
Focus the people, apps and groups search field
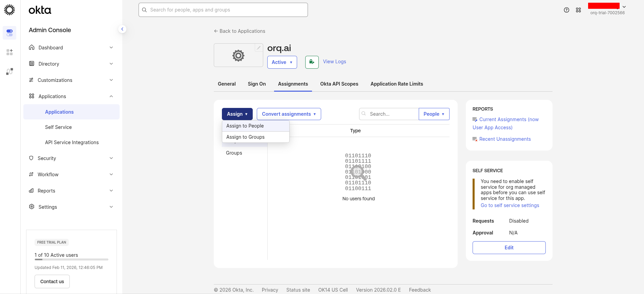(x=223, y=10)
